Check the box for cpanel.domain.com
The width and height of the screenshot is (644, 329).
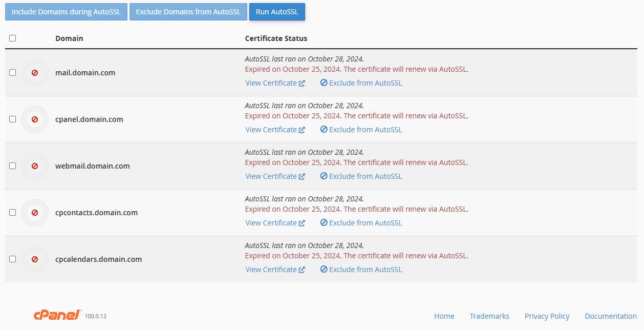(x=13, y=119)
